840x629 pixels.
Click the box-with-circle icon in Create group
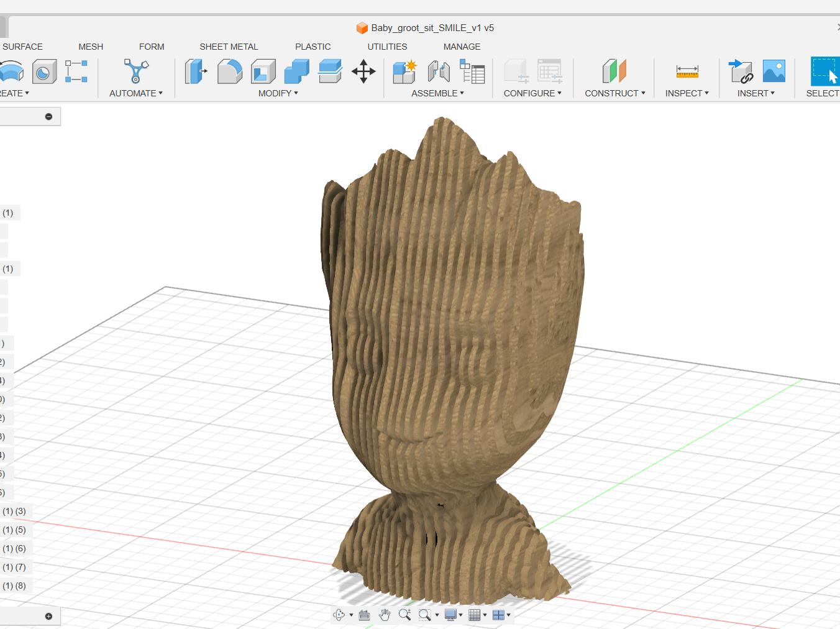pyautogui.click(x=44, y=71)
